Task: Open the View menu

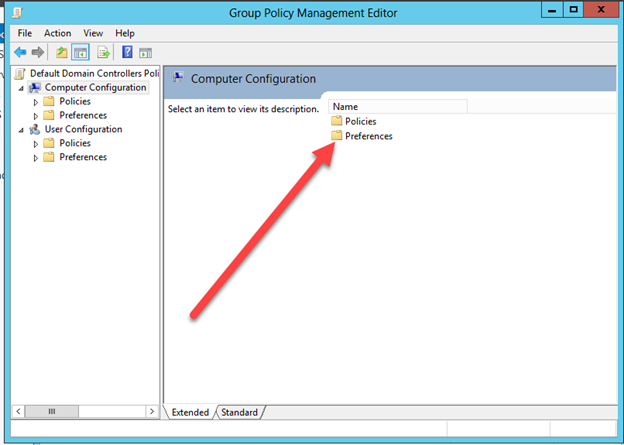Action: pyautogui.click(x=93, y=33)
